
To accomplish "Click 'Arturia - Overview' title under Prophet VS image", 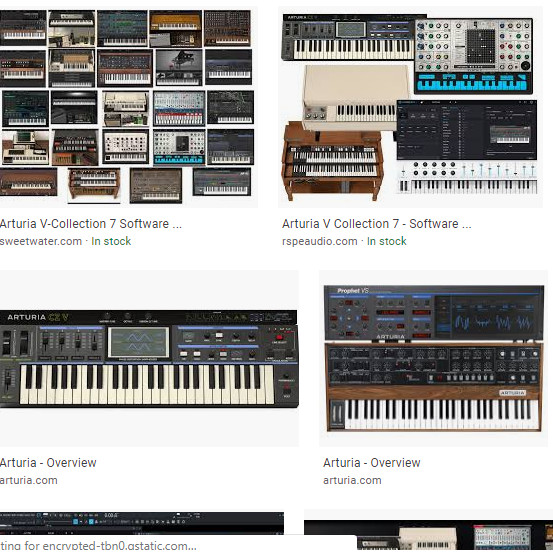I will click(x=372, y=463).
